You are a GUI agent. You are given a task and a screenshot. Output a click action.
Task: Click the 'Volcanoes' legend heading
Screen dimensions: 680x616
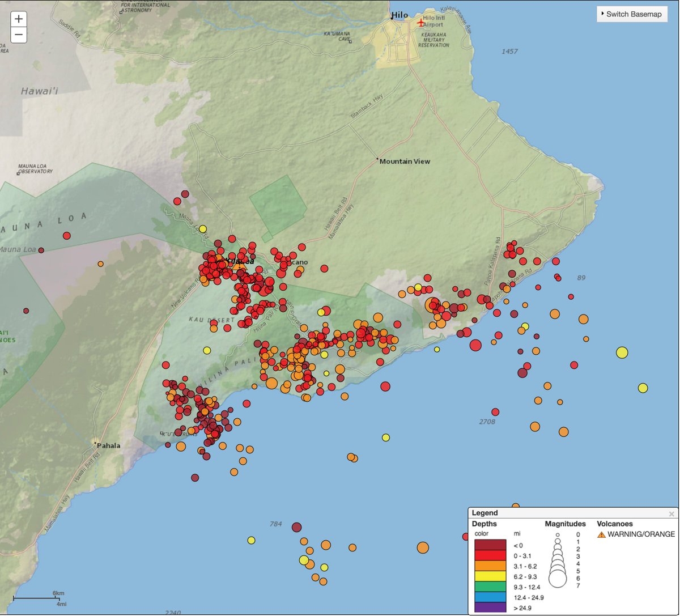615,524
